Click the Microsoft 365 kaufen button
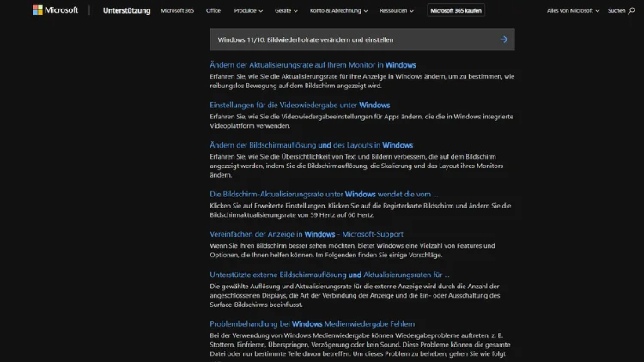This screenshot has height=362, width=644. tap(456, 10)
